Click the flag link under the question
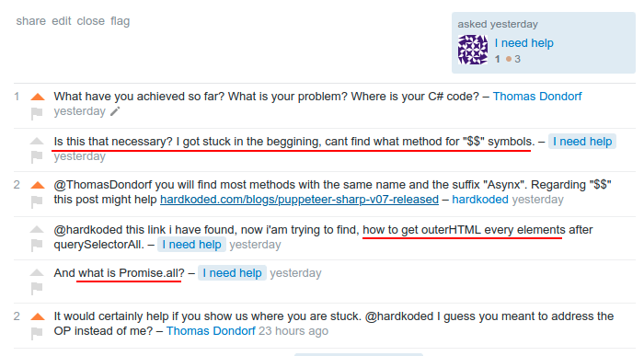The height and width of the screenshot is (356, 644). click(x=120, y=21)
